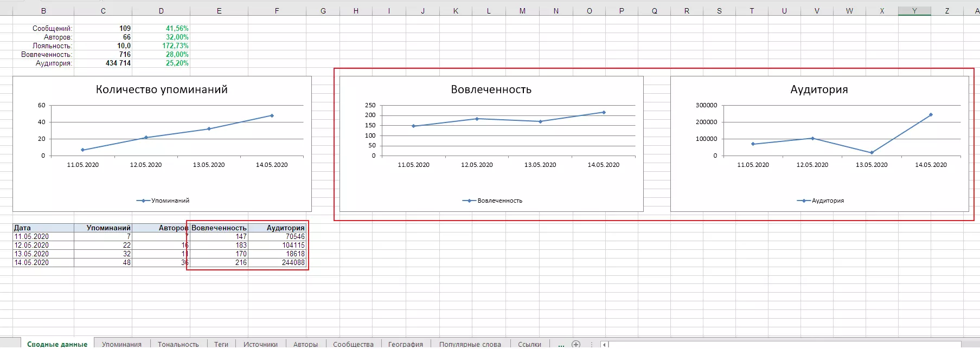Select cell showing 25,20%

(161, 63)
